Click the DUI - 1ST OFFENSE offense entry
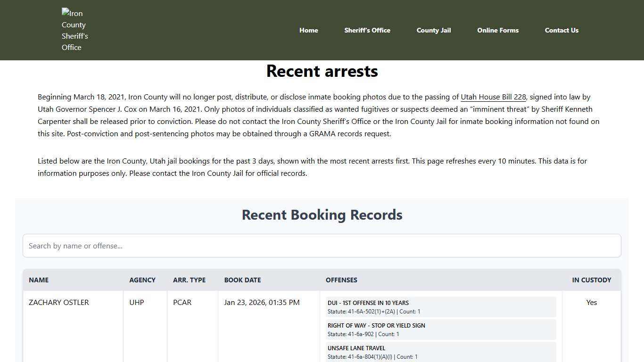Viewport: 644px width, 362px height. pyautogui.click(x=441, y=306)
